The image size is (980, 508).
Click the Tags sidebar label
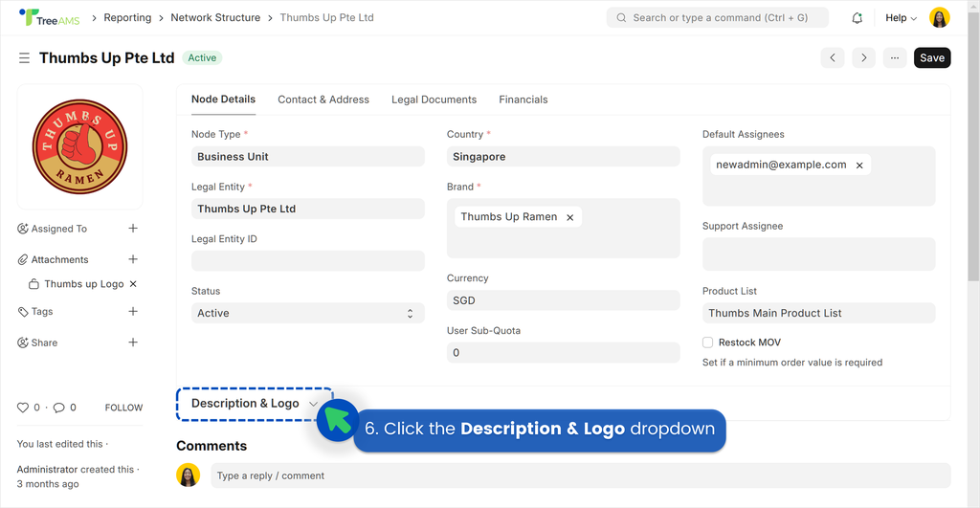click(42, 311)
